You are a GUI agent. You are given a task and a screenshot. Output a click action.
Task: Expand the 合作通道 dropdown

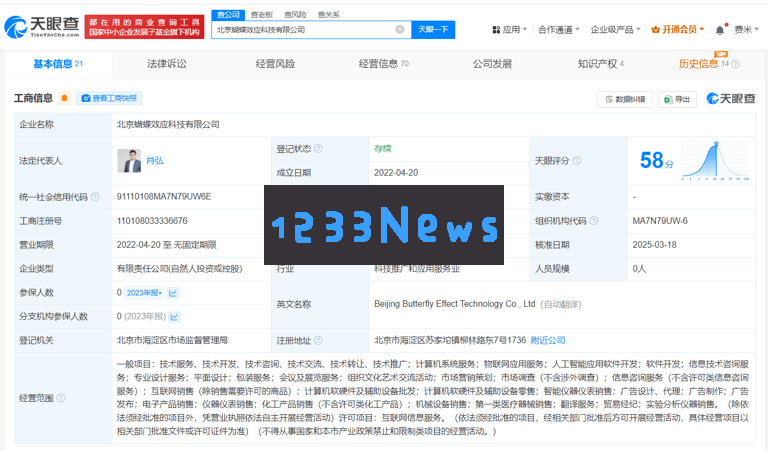tap(558, 30)
